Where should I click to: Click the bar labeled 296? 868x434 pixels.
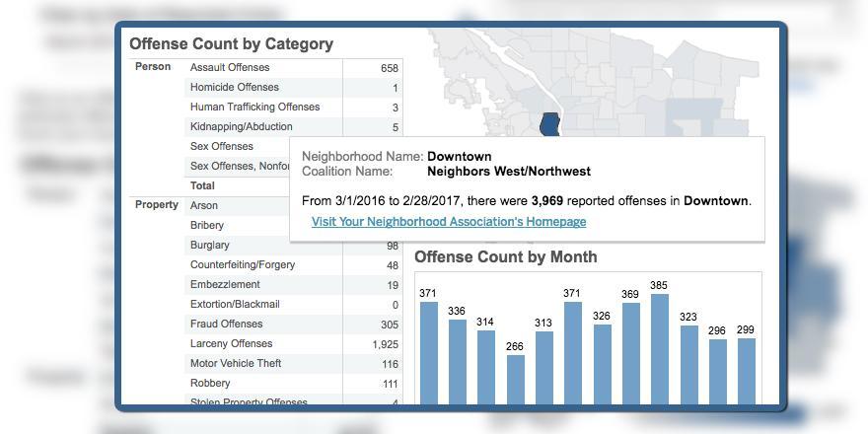tap(718, 372)
